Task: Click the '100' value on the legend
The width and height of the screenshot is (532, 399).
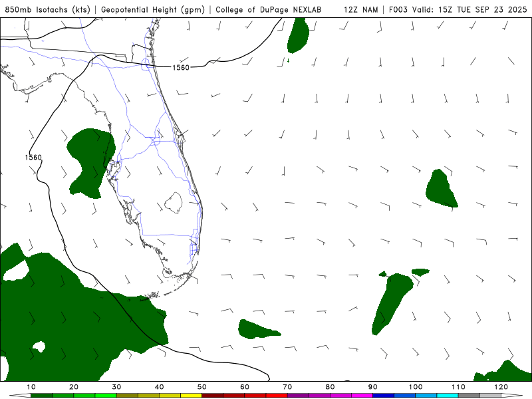Action: 416,387
